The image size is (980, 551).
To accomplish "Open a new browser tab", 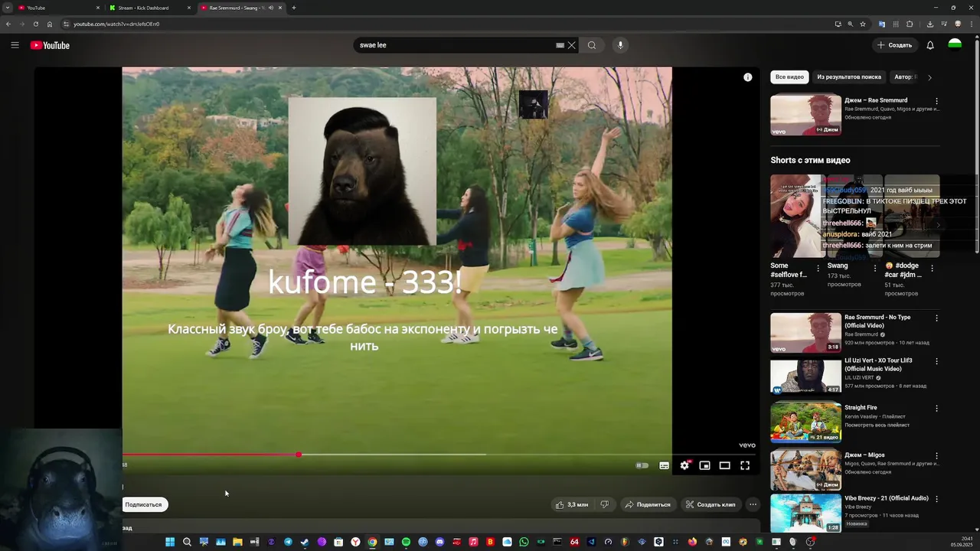I will [x=294, y=8].
